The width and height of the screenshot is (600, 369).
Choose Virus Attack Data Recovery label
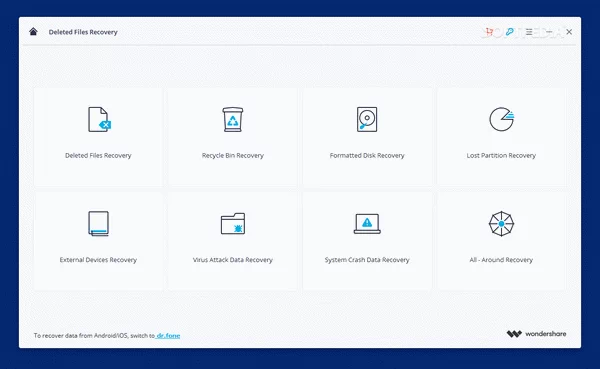coord(233,260)
